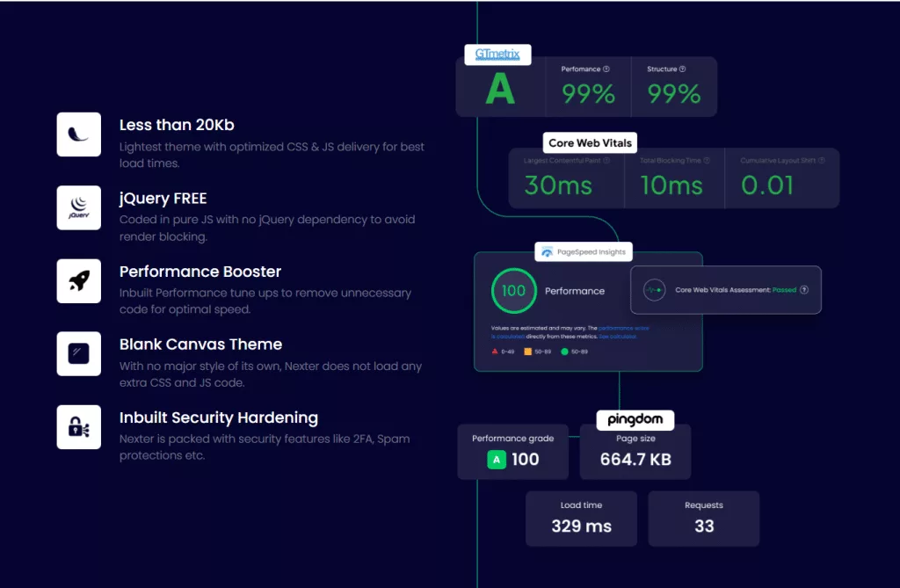Open the 'See calculator' link
The width and height of the screenshot is (900, 588).
coord(618,337)
